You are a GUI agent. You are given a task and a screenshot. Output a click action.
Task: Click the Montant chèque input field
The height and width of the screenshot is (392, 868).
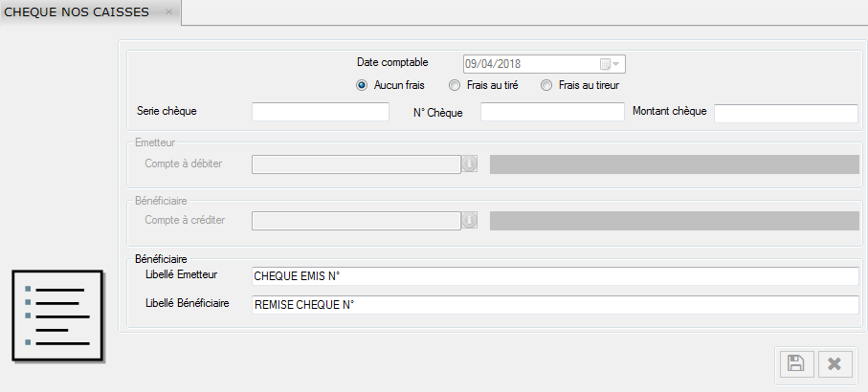point(786,114)
